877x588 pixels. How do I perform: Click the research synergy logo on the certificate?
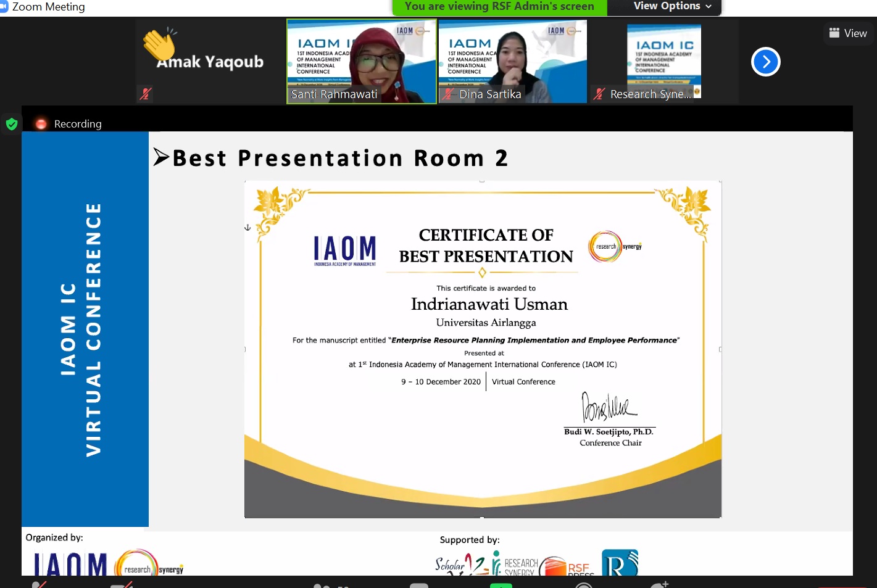tap(615, 247)
